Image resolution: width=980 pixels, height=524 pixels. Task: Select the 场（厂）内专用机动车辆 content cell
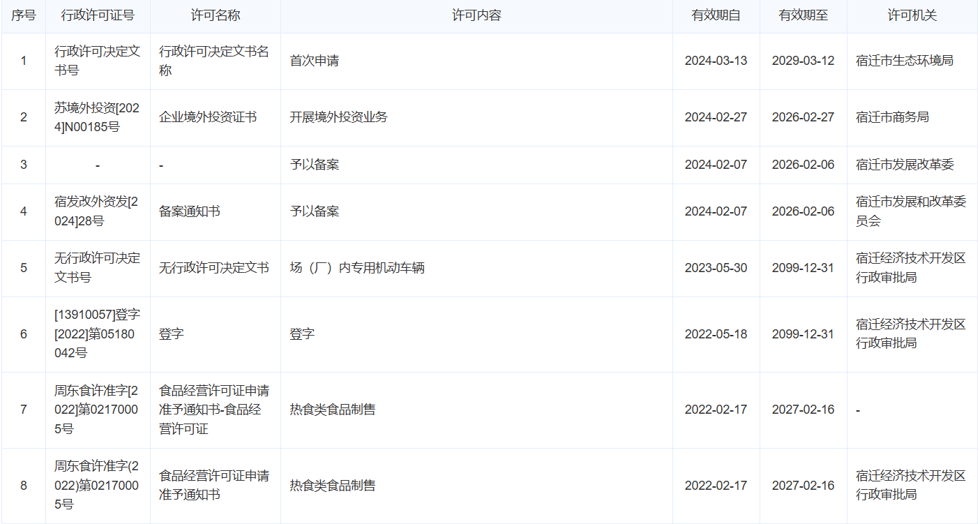coord(357,268)
